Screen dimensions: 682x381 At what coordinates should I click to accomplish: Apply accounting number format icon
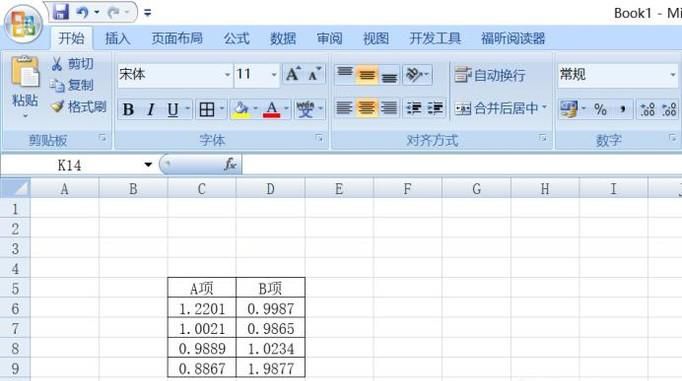click(x=568, y=109)
